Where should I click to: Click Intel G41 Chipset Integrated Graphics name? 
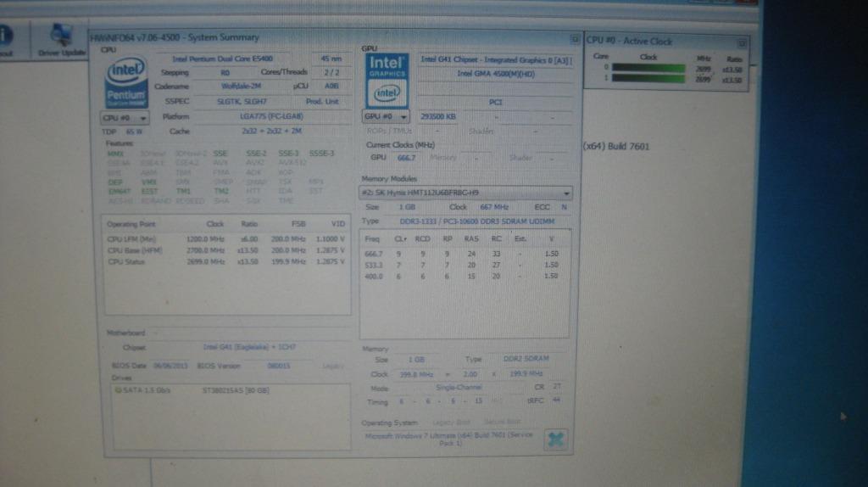pyautogui.click(x=496, y=60)
